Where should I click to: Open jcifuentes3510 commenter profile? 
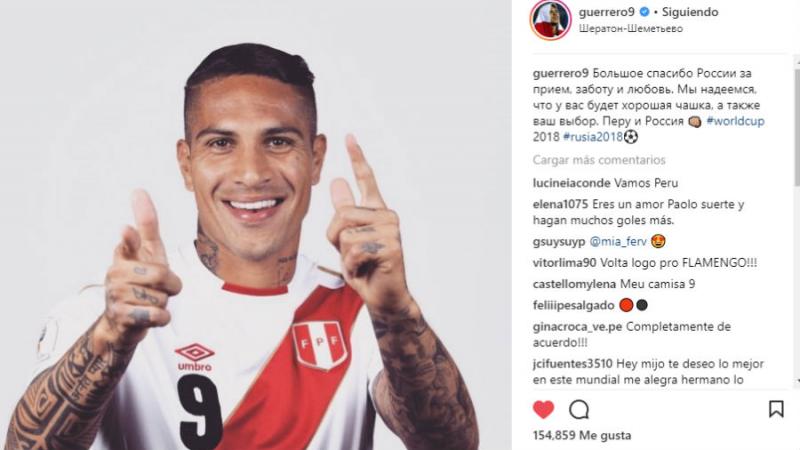[572, 364]
